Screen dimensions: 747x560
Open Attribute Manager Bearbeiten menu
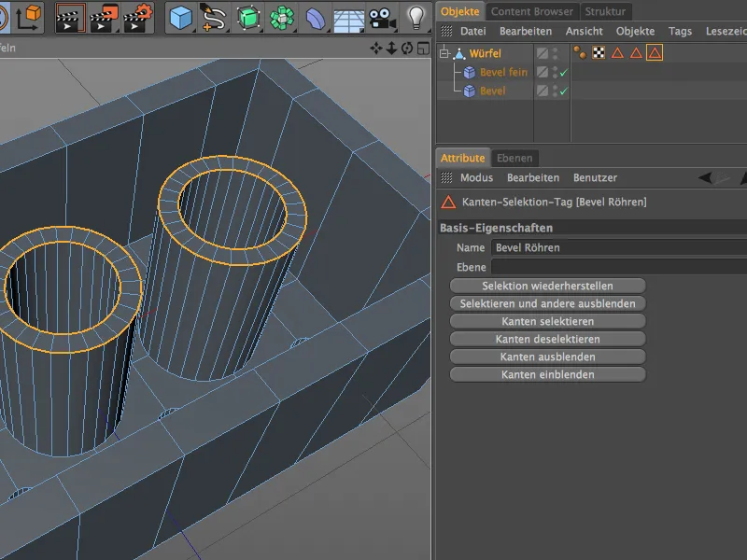tap(532, 177)
